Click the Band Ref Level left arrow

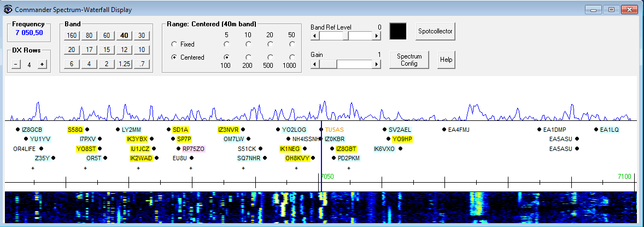(314, 36)
